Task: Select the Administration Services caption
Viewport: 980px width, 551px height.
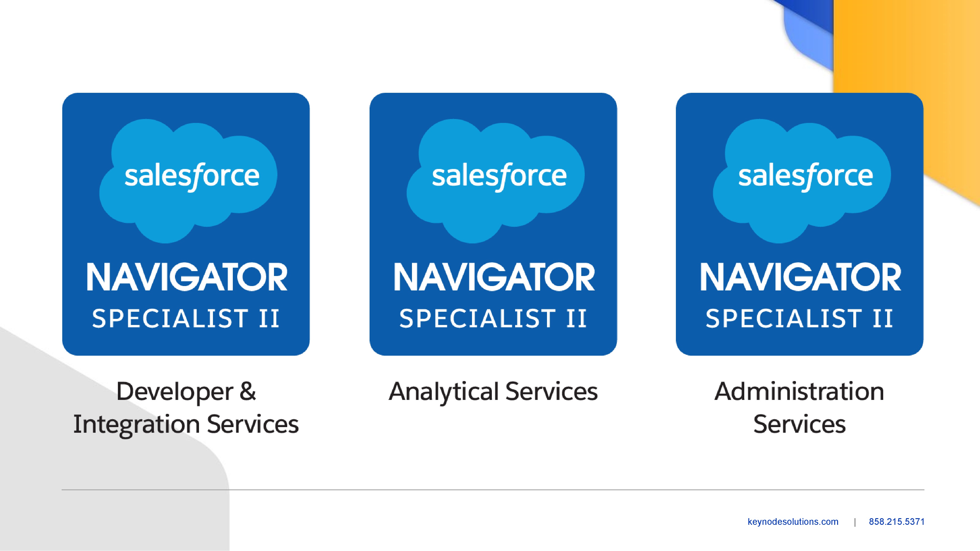Action: pos(799,407)
